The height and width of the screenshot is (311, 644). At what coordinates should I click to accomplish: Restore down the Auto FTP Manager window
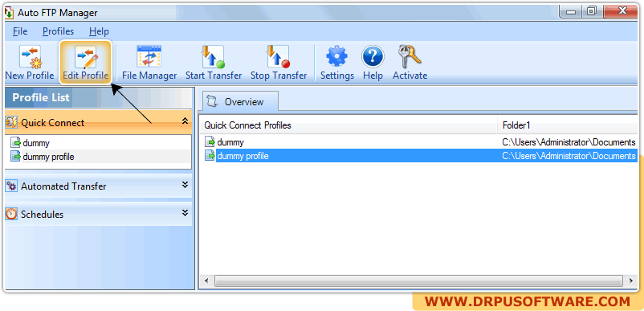click(592, 10)
